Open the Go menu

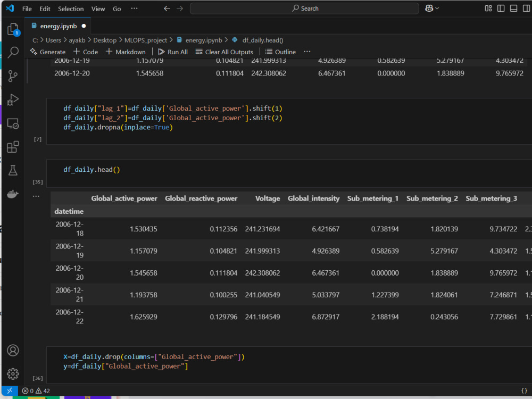(x=117, y=9)
